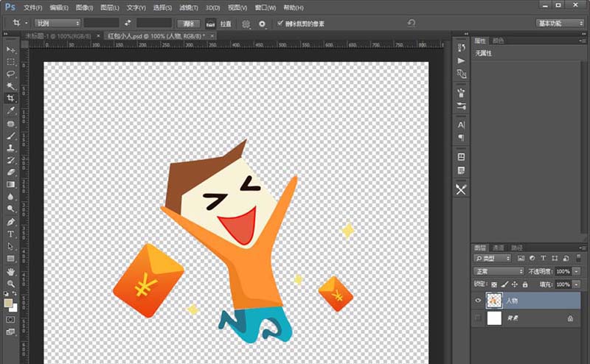590x364 pixels.
Task: Select the Hand tool
Action: click(11, 271)
